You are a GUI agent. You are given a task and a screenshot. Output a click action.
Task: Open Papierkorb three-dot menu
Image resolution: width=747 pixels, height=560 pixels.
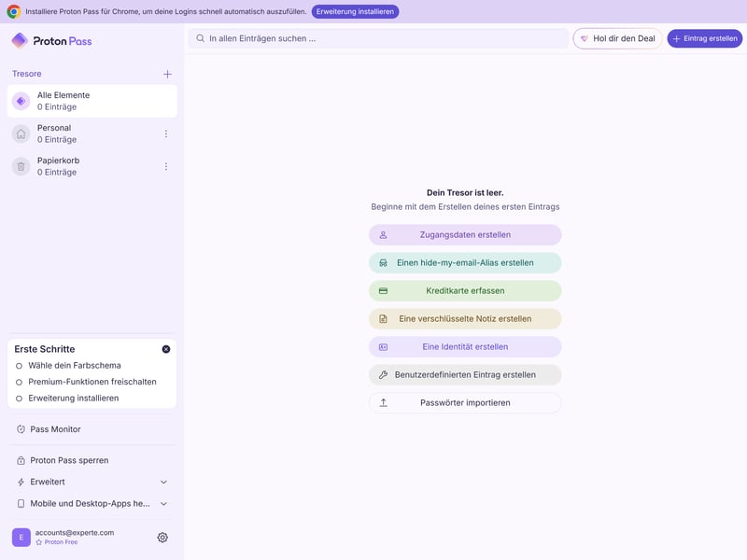point(166,167)
